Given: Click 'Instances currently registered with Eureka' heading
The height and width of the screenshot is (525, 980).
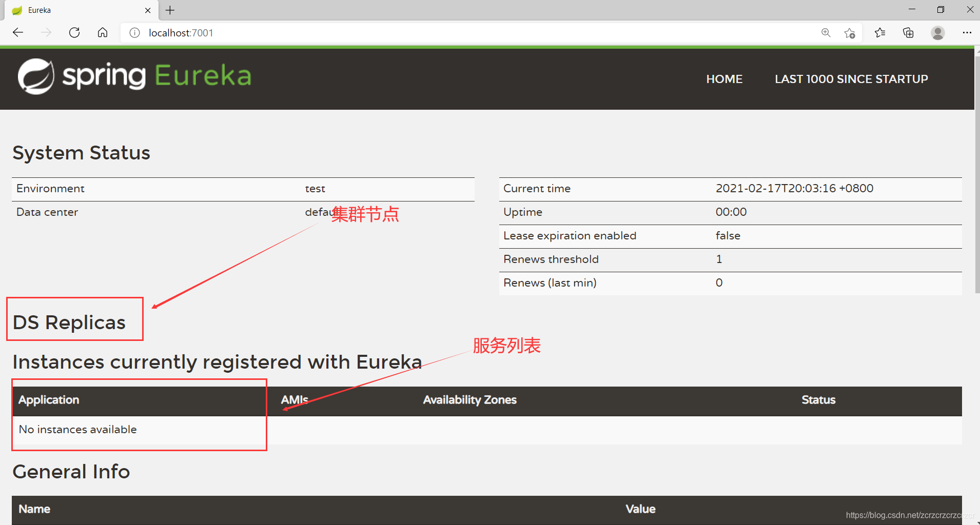Looking at the screenshot, I should pyautogui.click(x=217, y=362).
